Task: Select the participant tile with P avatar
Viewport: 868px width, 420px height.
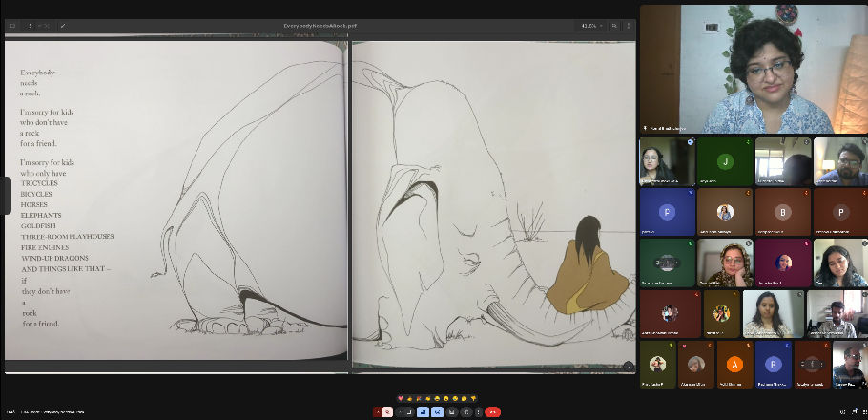Action: pos(841,212)
